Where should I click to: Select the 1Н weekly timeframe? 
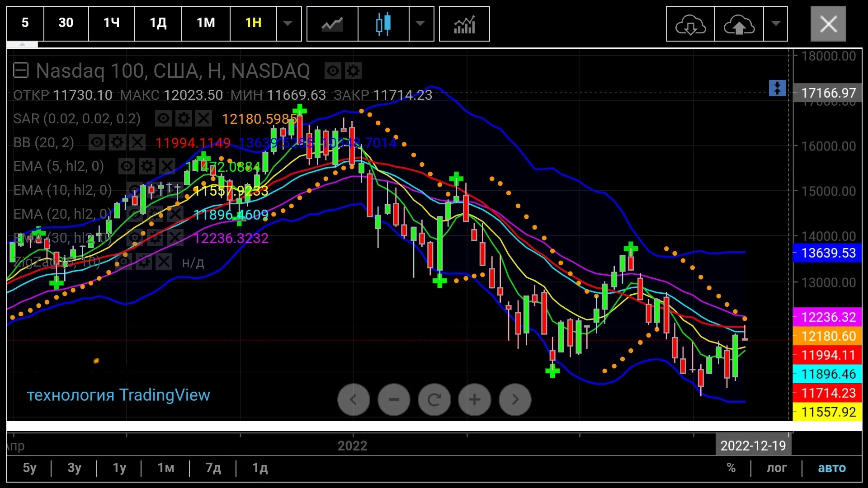[x=253, y=24]
